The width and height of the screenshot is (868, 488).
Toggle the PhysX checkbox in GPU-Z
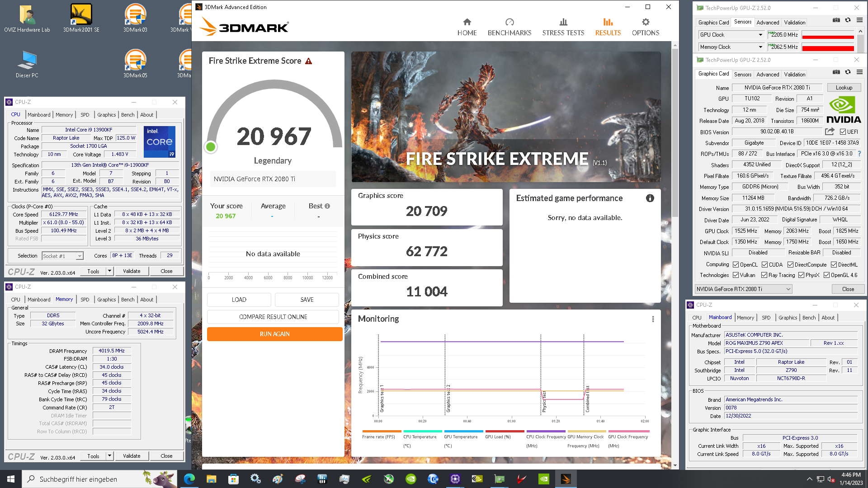pos(801,275)
